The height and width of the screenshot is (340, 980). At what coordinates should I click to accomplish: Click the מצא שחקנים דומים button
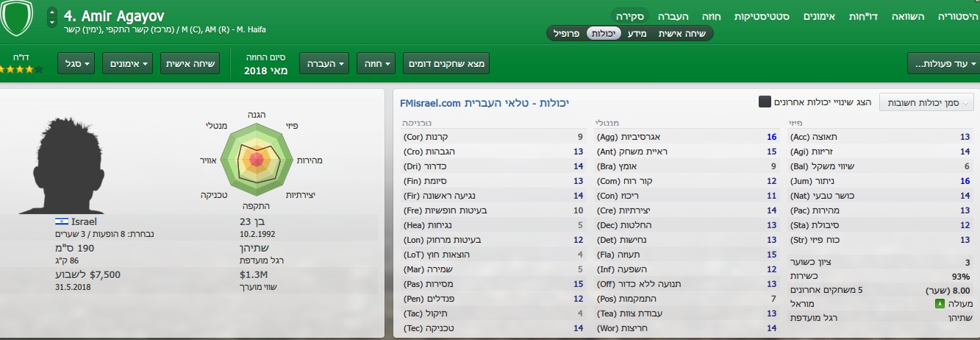pyautogui.click(x=446, y=64)
